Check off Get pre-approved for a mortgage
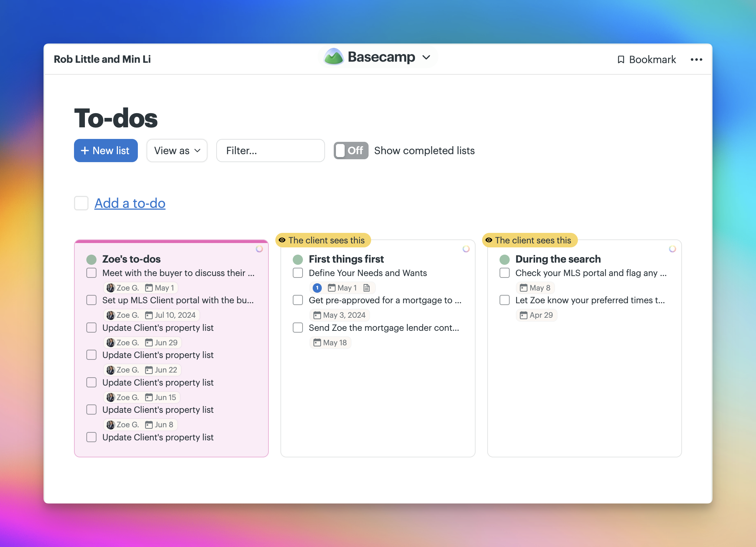756x547 pixels. (x=298, y=300)
